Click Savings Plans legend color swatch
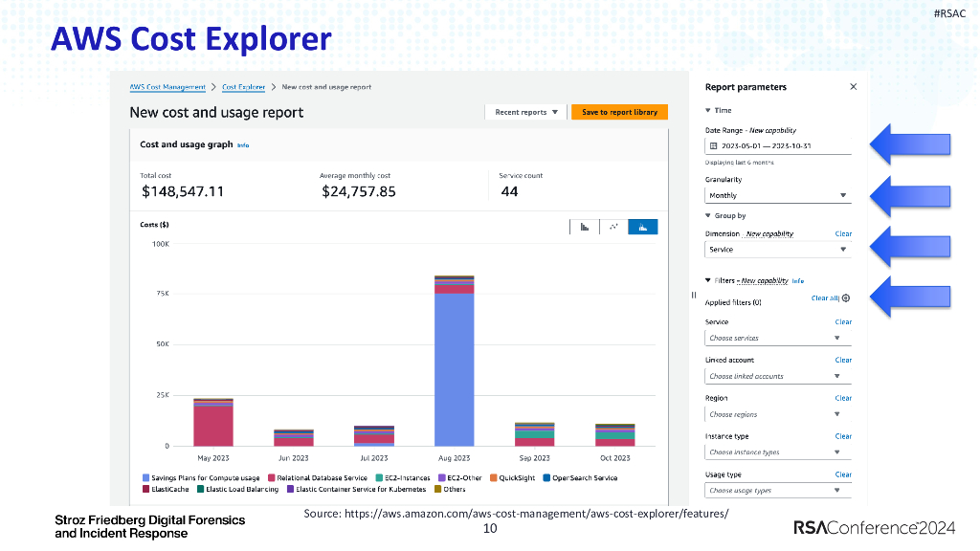 tap(145, 478)
